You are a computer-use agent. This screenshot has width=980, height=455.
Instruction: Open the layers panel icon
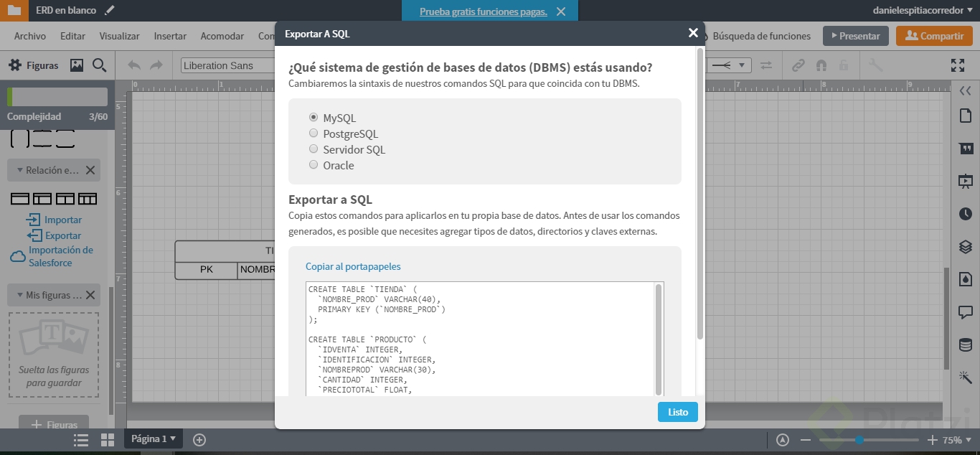pos(966,247)
